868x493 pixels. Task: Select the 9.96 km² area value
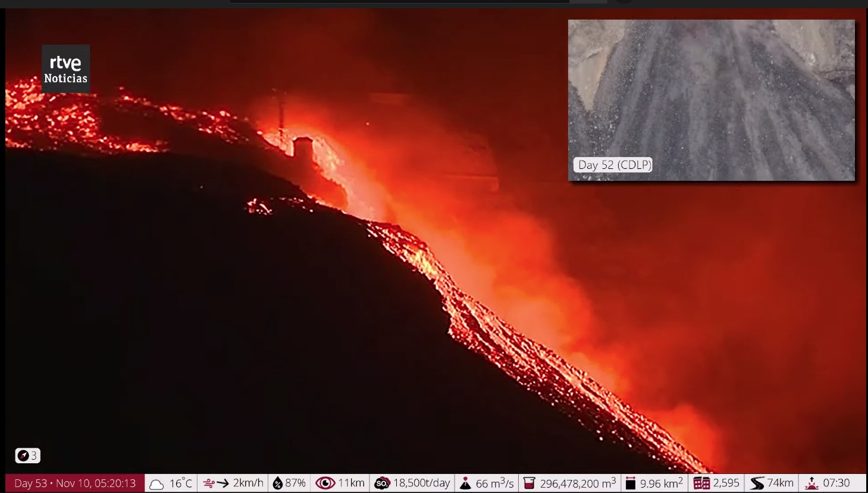[662, 483]
